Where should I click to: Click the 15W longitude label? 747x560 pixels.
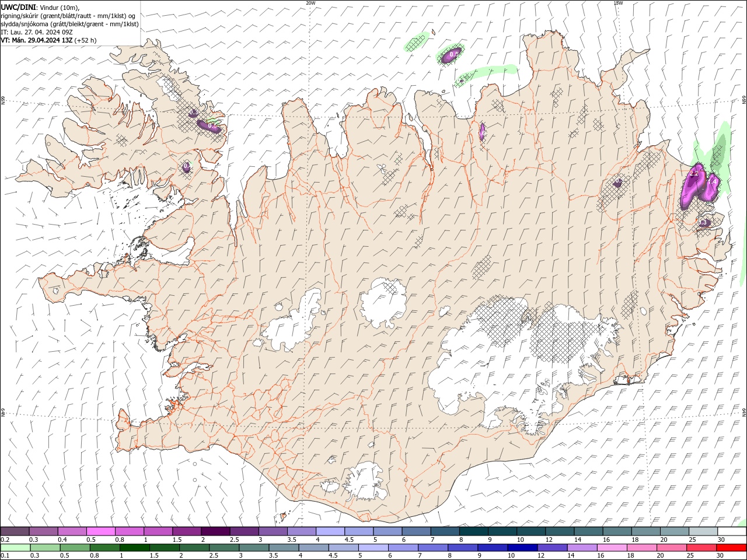coord(618,2)
